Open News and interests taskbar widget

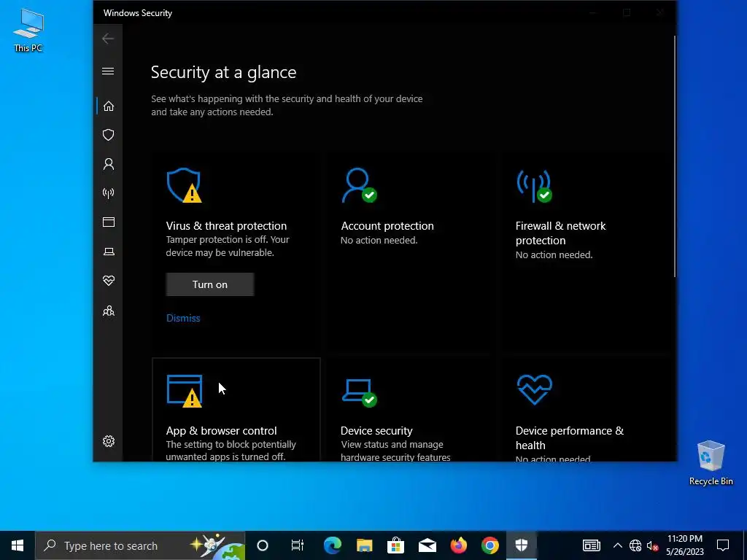(x=591, y=545)
